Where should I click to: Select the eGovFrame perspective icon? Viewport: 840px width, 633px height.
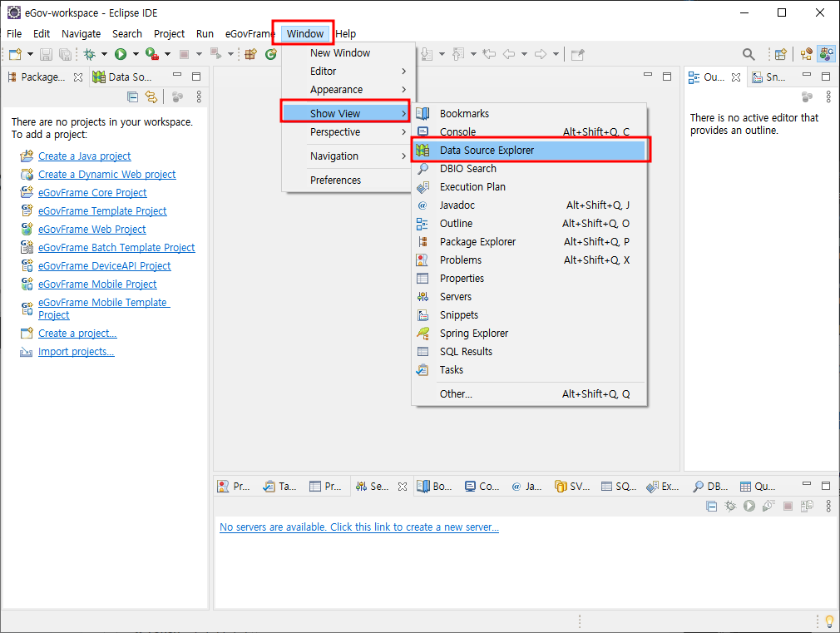827,53
